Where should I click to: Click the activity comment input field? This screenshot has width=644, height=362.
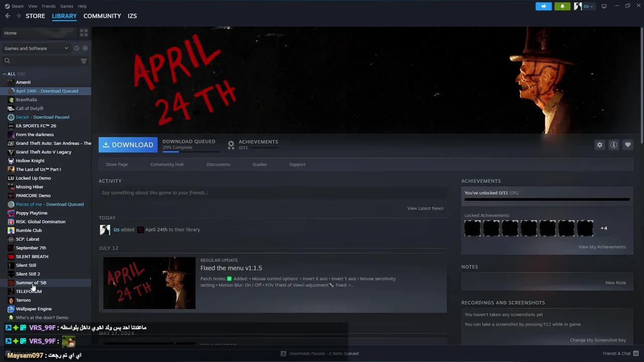pos(273,193)
